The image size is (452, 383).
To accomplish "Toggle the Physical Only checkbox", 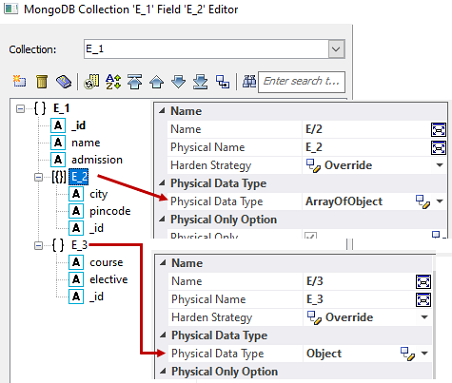I will tap(310, 235).
